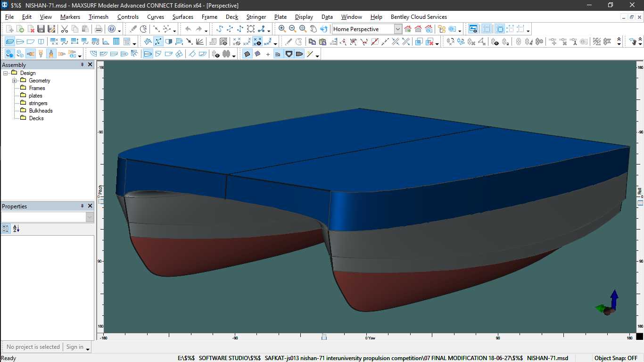Click the No project is selected label
The image size is (644, 362).
33,347
